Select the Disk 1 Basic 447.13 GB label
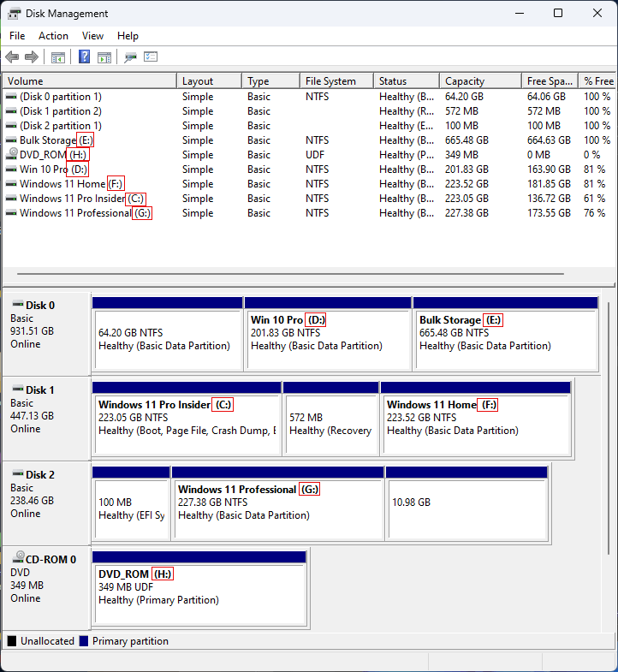This screenshot has width=618, height=672. coord(46,419)
